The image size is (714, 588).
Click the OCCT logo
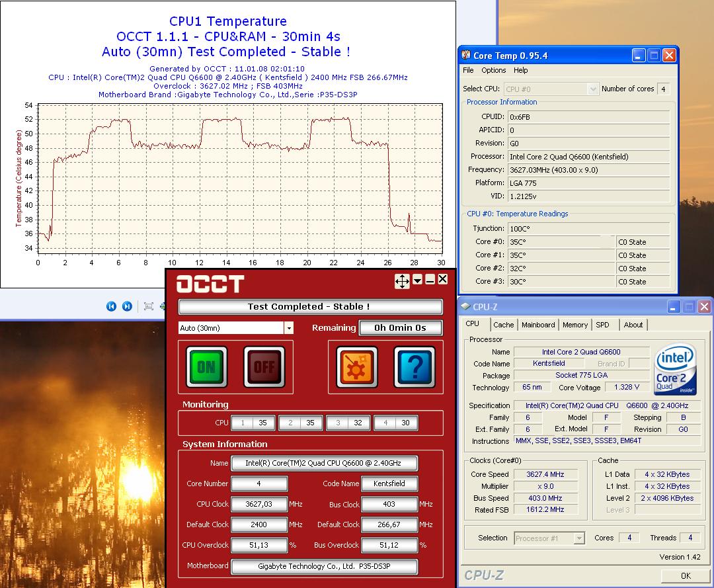tap(210, 284)
